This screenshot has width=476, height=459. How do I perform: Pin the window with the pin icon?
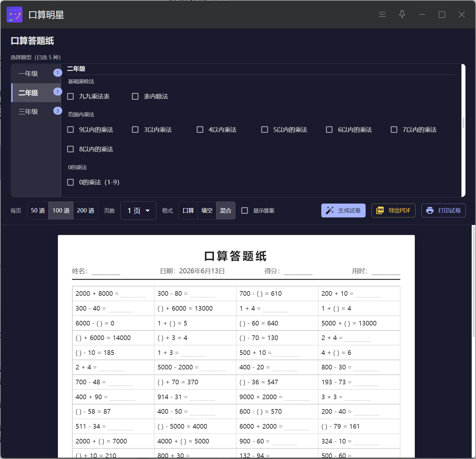[x=402, y=15]
